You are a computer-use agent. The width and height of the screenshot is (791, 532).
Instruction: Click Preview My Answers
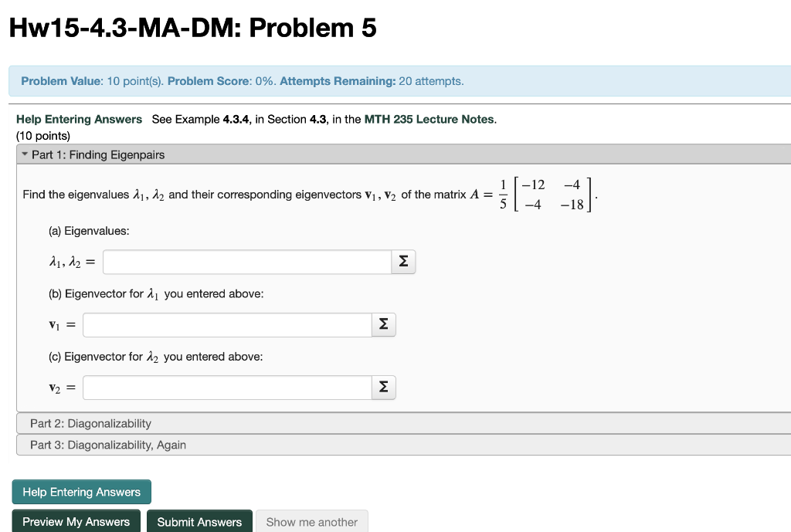[76, 521]
